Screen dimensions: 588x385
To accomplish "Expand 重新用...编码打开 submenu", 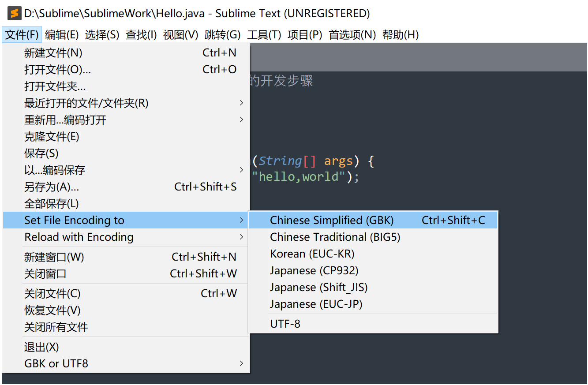I will pyautogui.click(x=126, y=120).
